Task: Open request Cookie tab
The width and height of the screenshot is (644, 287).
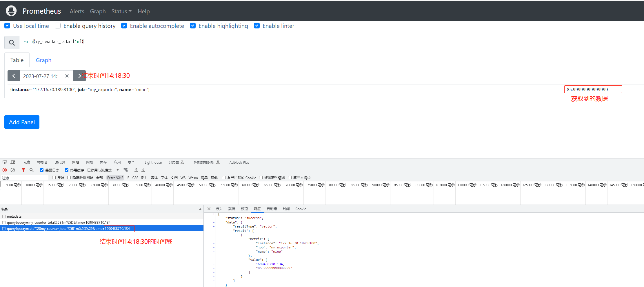Action: tap(301, 209)
